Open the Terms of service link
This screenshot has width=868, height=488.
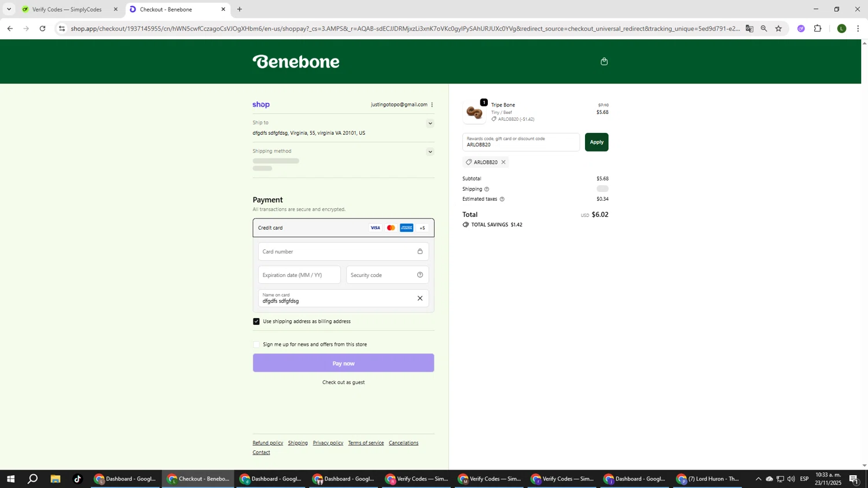(x=366, y=443)
